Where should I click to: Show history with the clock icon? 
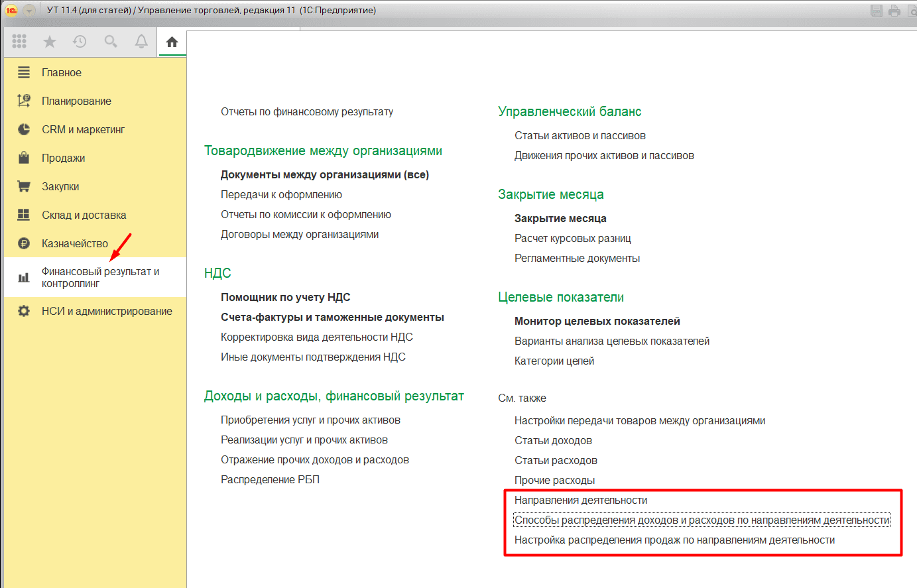tap(80, 42)
